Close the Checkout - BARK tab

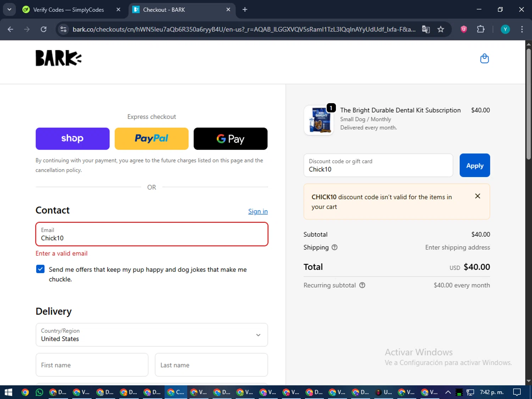point(228,10)
